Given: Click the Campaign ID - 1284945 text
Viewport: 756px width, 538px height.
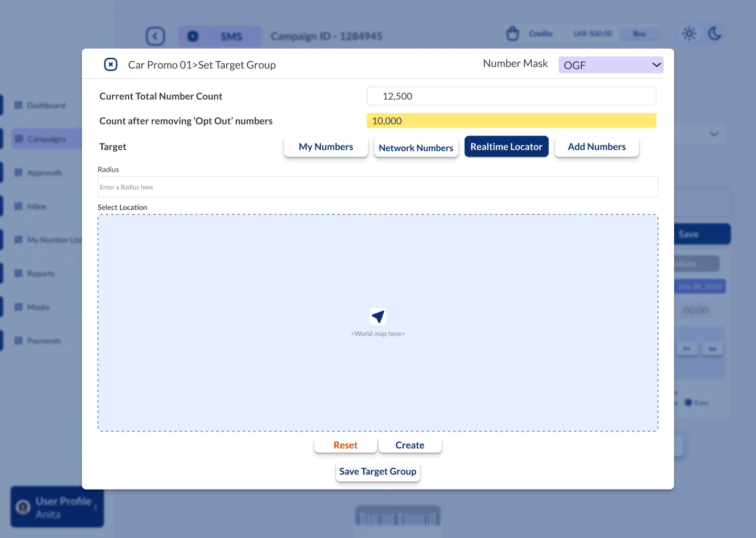Looking at the screenshot, I should click(327, 36).
